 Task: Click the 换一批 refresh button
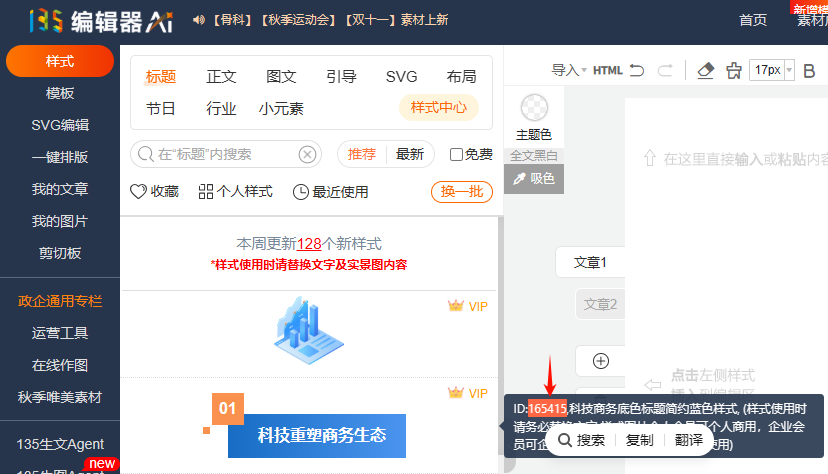click(x=462, y=191)
